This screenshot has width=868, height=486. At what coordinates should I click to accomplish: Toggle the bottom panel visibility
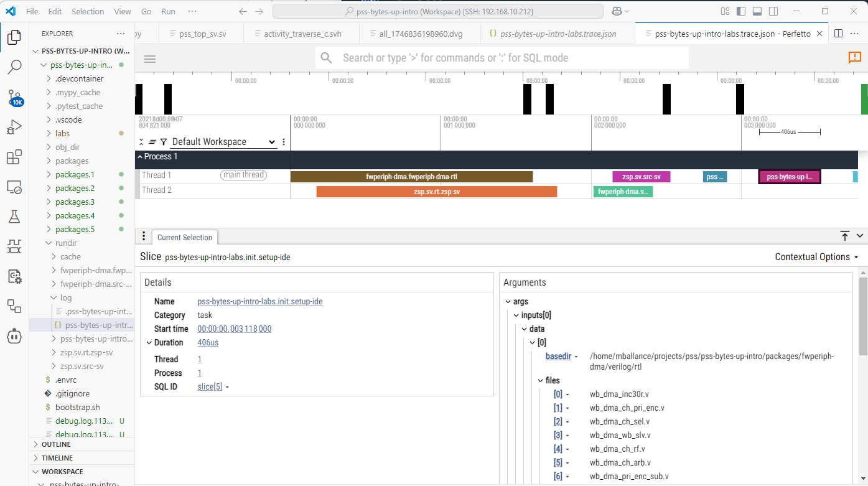click(757, 11)
